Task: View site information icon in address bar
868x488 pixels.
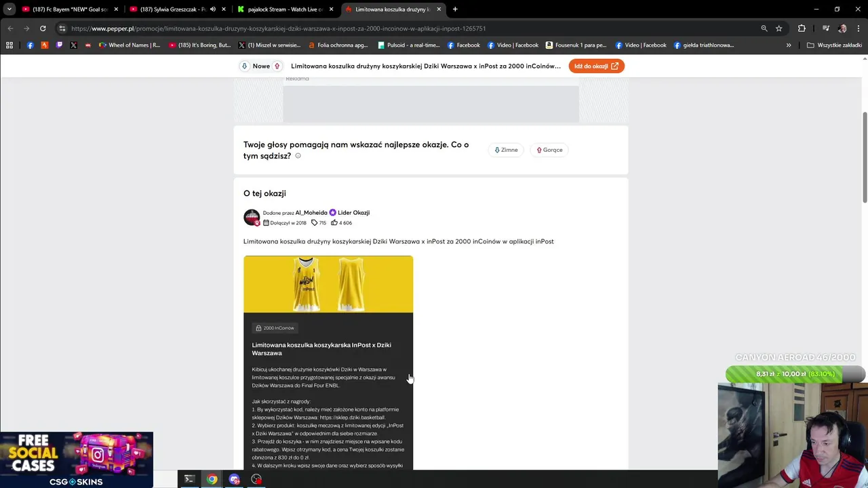Action: point(62,28)
